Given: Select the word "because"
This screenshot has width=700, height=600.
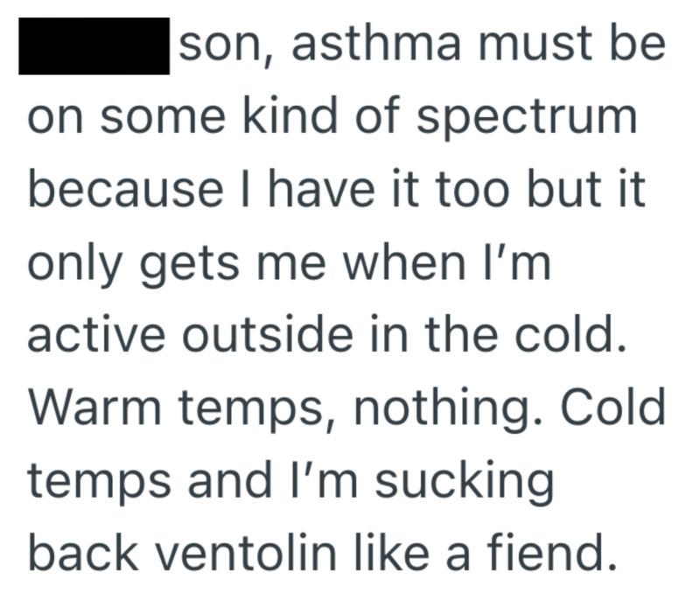Looking at the screenshot, I should 125,191.
